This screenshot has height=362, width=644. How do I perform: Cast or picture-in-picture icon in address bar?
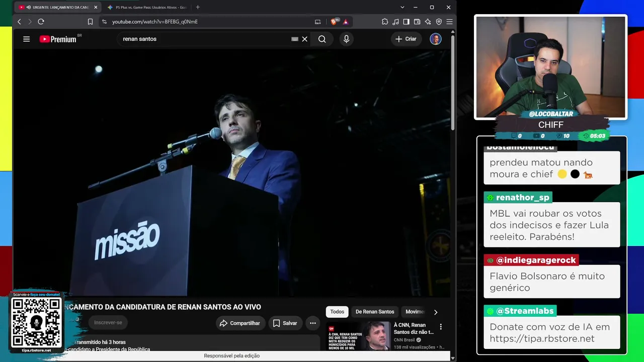pyautogui.click(x=317, y=22)
